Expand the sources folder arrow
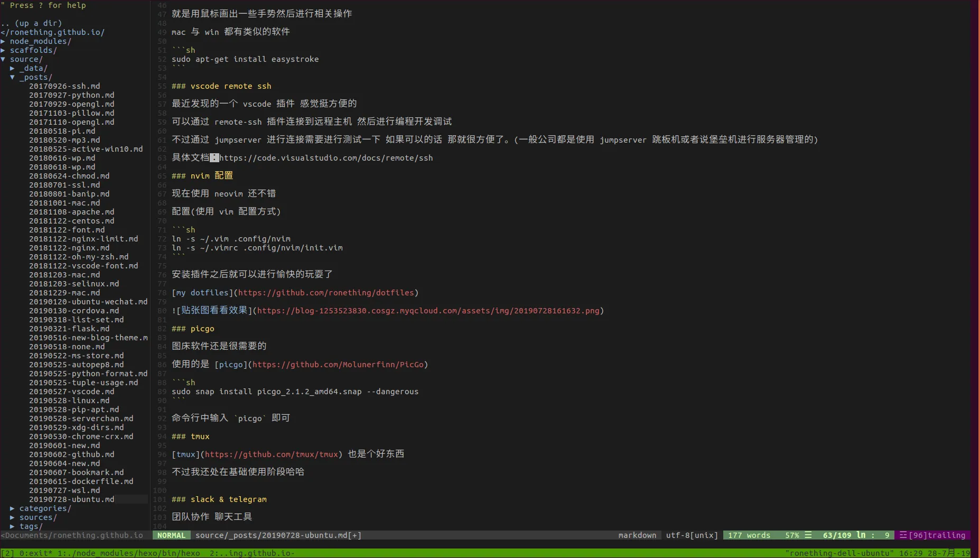 [x=12, y=517]
